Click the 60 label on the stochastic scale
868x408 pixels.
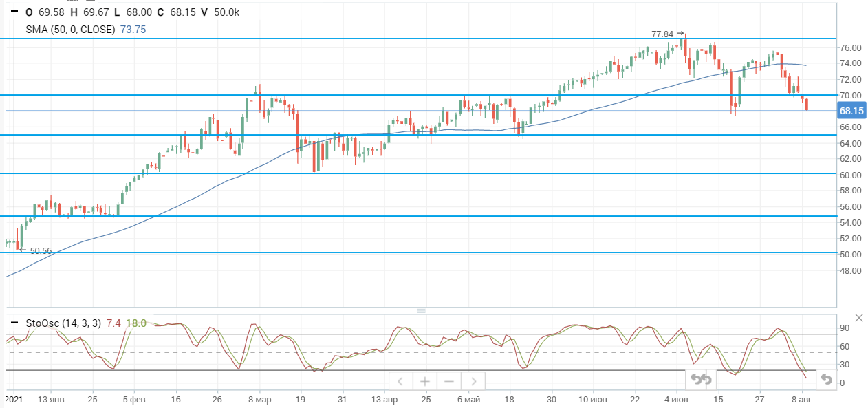[x=845, y=347]
